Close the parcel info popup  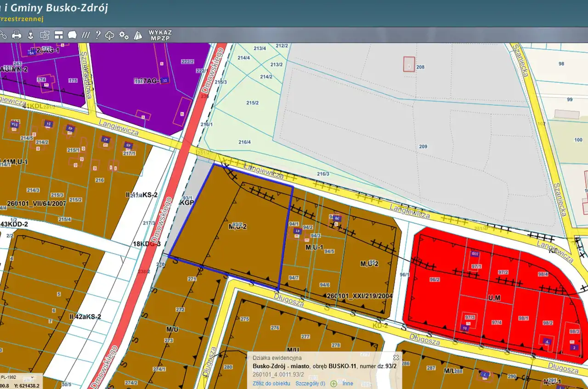[x=396, y=357]
